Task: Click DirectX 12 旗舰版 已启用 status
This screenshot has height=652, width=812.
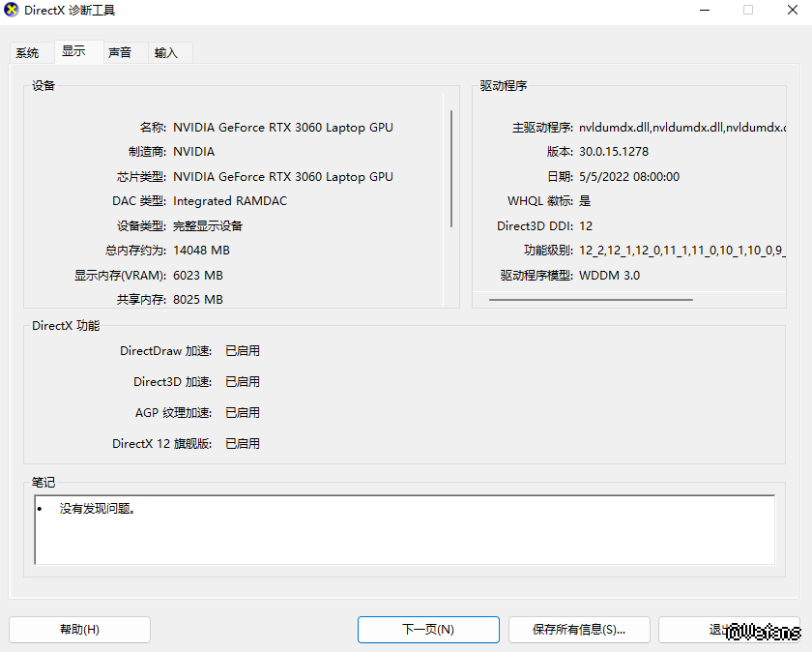Action: pyautogui.click(x=243, y=444)
